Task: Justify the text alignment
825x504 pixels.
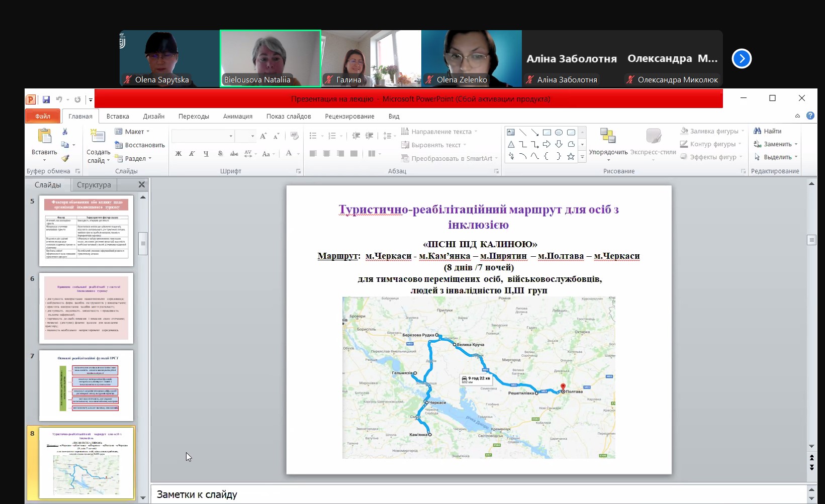Action: tap(354, 154)
